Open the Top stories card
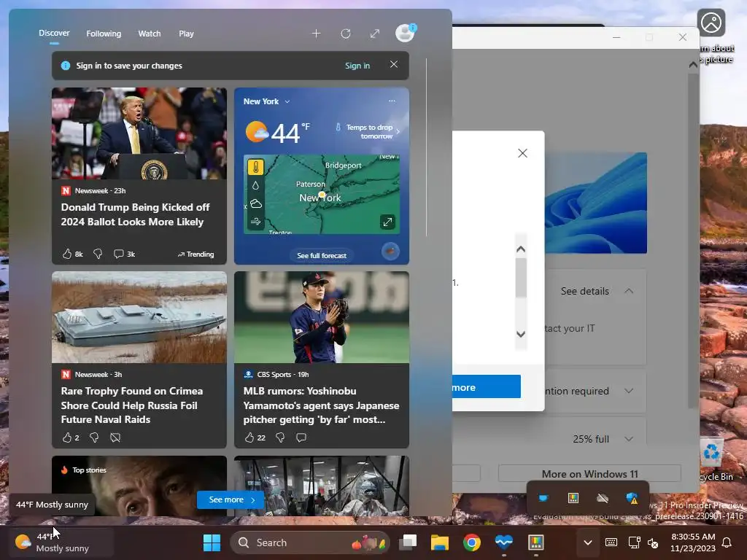 click(x=139, y=486)
